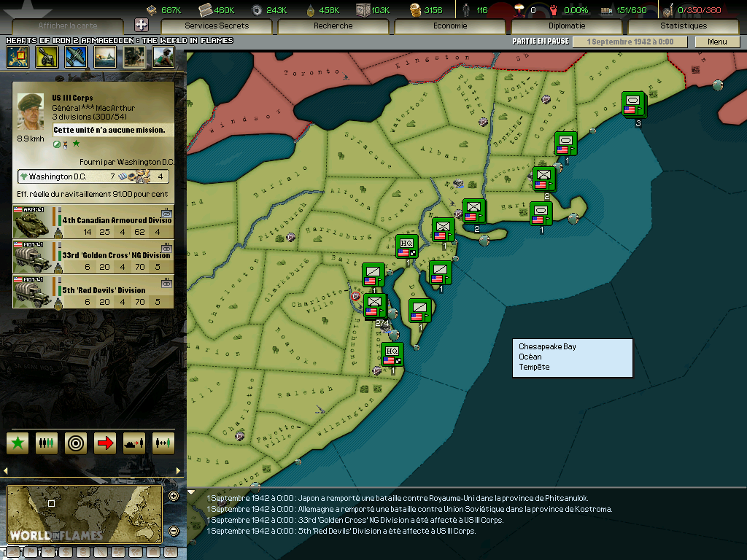Click the Toronto province on the map
Viewport: 747px width, 560px height.
click(x=311, y=72)
